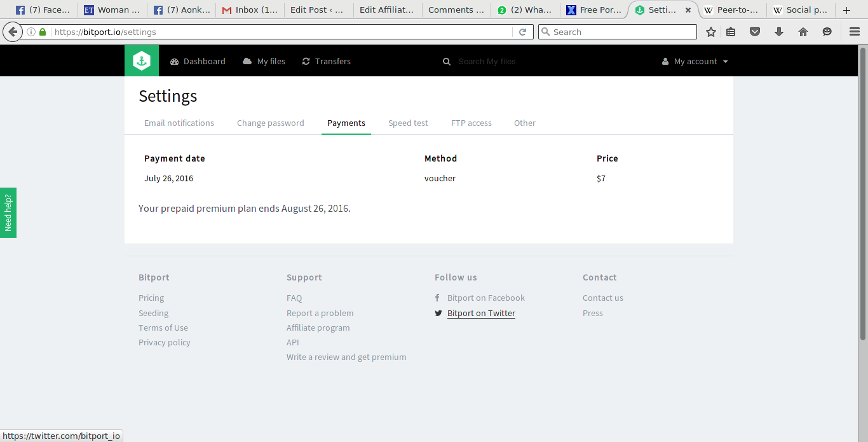
Task: Click the Pocket save icon
Action: click(755, 32)
